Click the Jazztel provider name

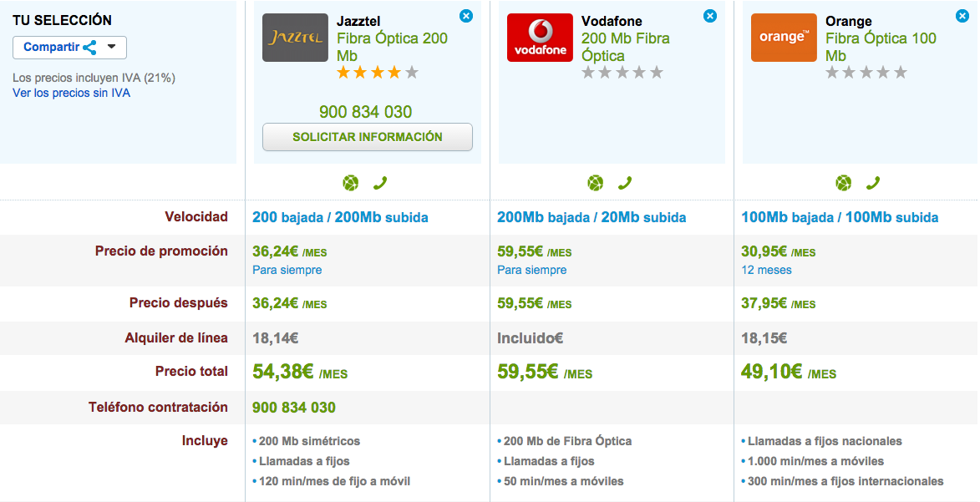click(x=358, y=21)
